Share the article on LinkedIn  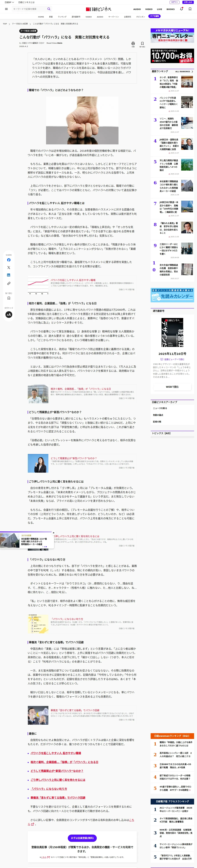[9, 275]
